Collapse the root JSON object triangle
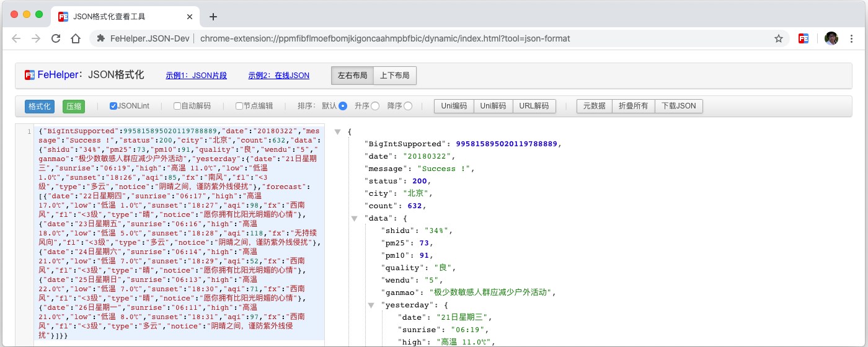The image size is (868, 347). point(338,132)
